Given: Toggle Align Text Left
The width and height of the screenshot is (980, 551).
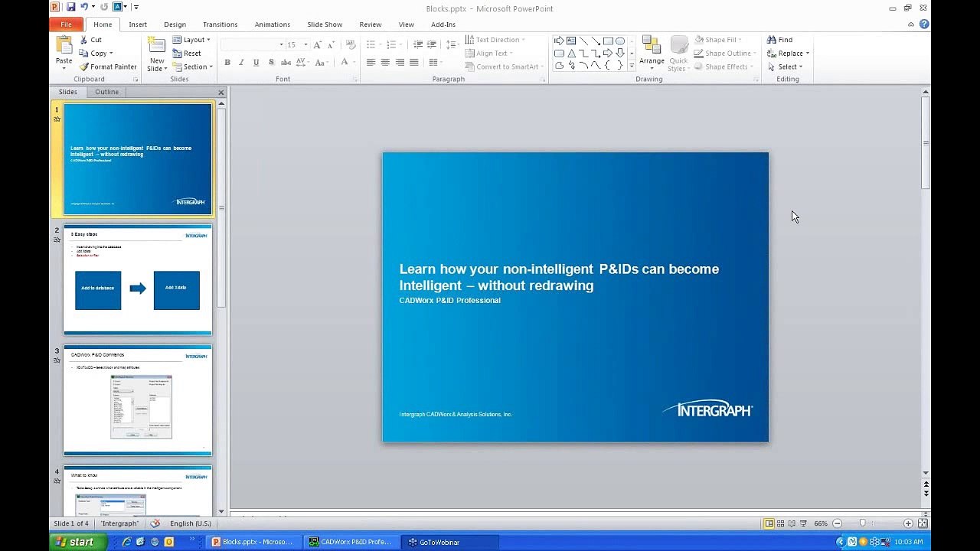Looking at the screenshot, I should [371, 62].
